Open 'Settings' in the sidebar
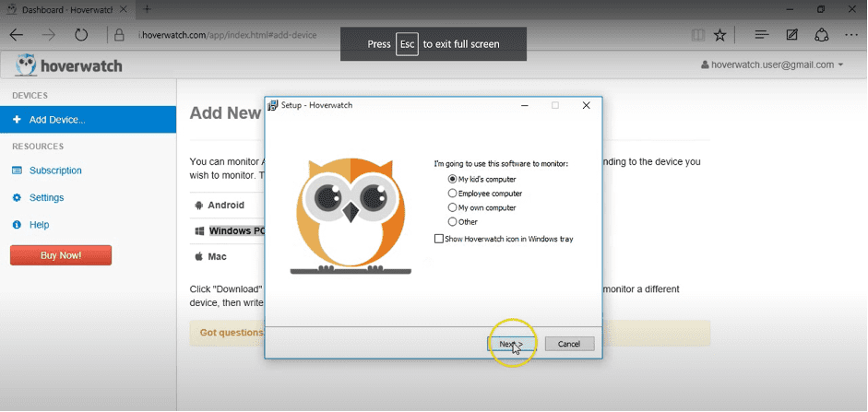This screenshot has width=868, height=412. point(46,197)
